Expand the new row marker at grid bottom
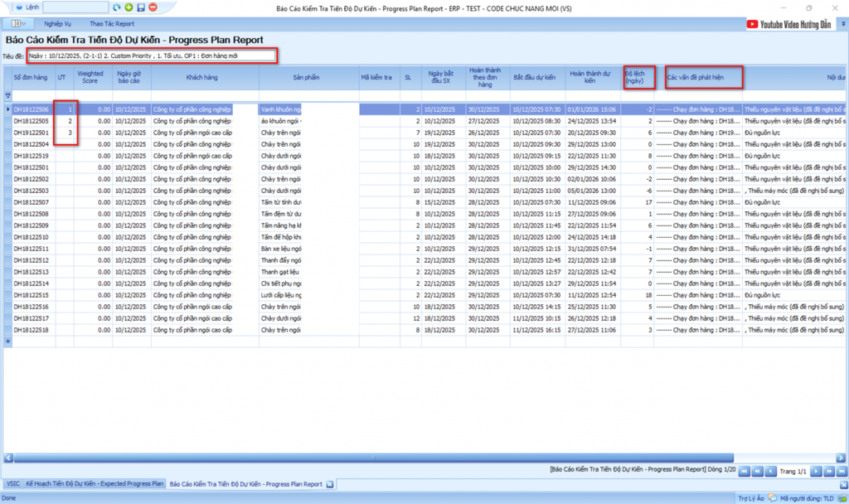 click(8, 341)
